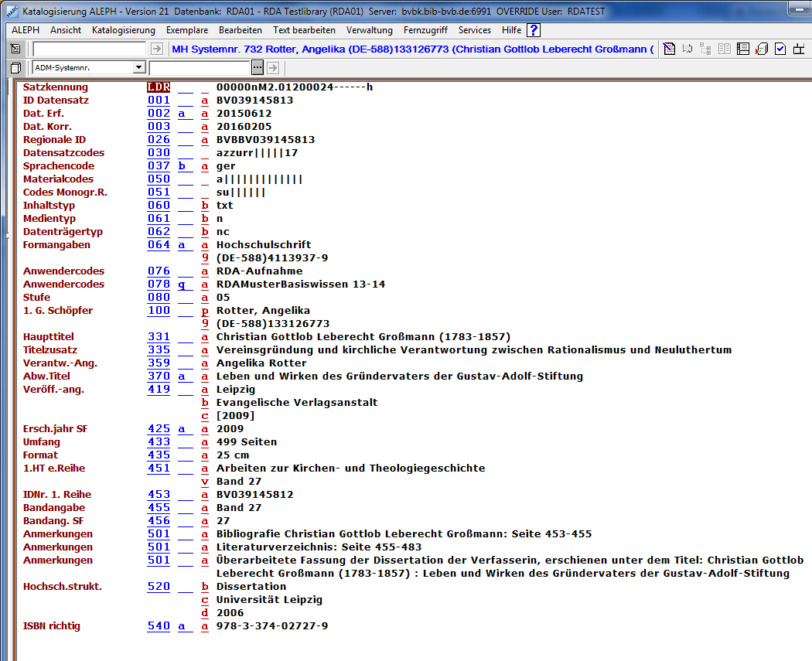Click the top record search input field
Image resolution: width=812 pixels, height=661 pixels.
[x=89, y=49]
